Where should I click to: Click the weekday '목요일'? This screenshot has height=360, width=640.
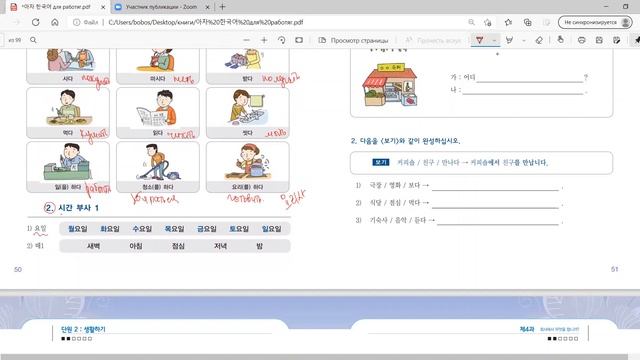[x=175, y=229]
